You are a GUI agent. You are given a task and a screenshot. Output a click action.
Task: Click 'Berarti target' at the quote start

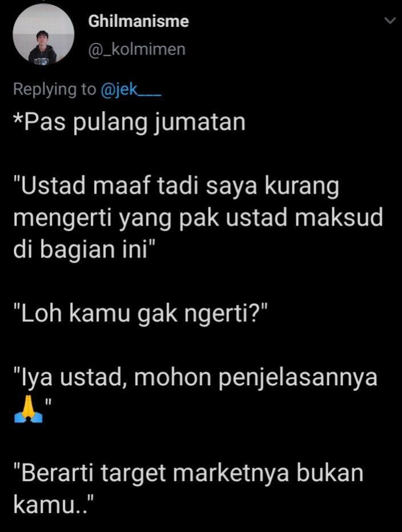[x=90, y=474]
